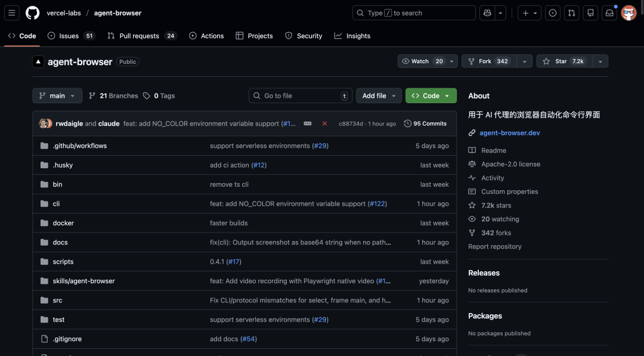Click rwdaigle's commit author avatar
This screenshot has width=644, height=356.
click(x=43, y=123)
